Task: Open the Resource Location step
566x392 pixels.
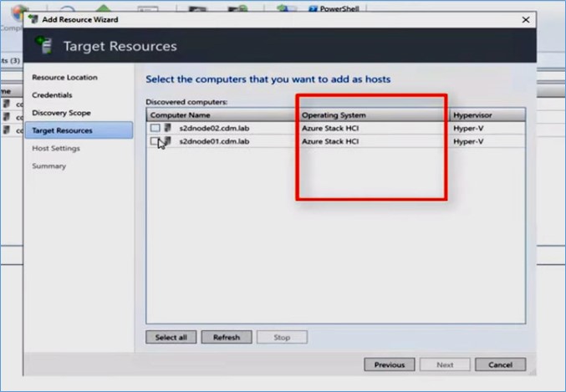Action: point(64,77)
